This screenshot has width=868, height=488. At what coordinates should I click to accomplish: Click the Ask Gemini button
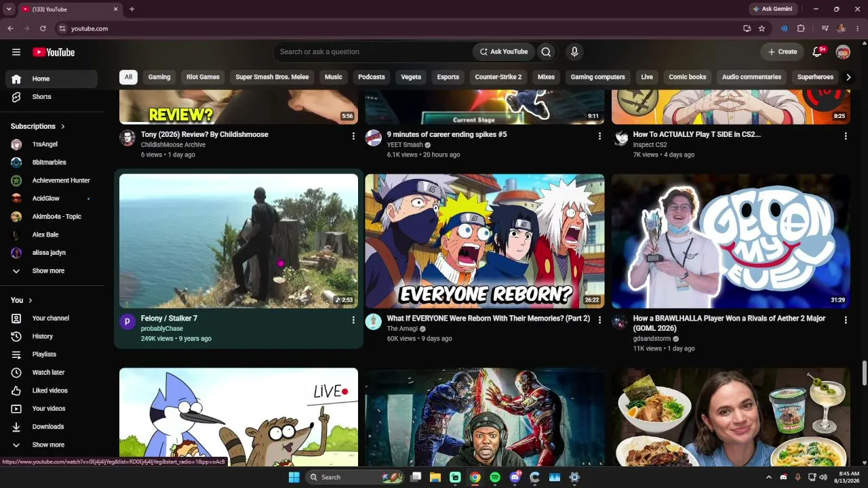click(772, 9)
